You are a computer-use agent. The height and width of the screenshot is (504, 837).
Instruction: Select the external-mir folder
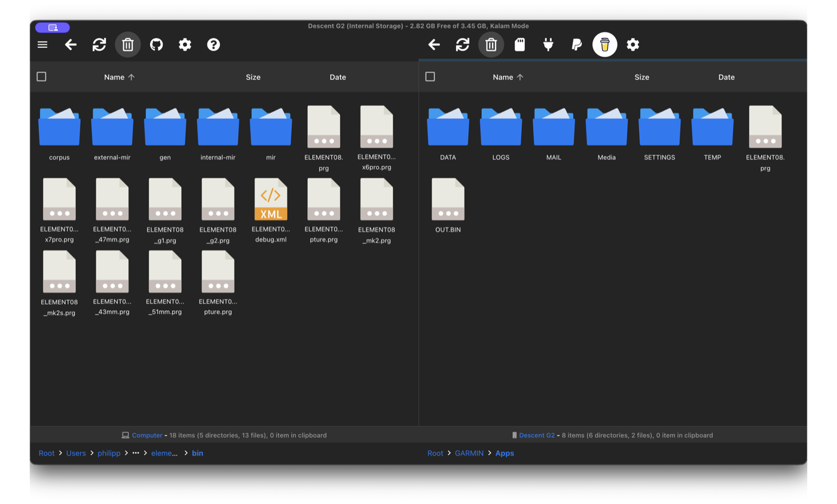(112, 134)
